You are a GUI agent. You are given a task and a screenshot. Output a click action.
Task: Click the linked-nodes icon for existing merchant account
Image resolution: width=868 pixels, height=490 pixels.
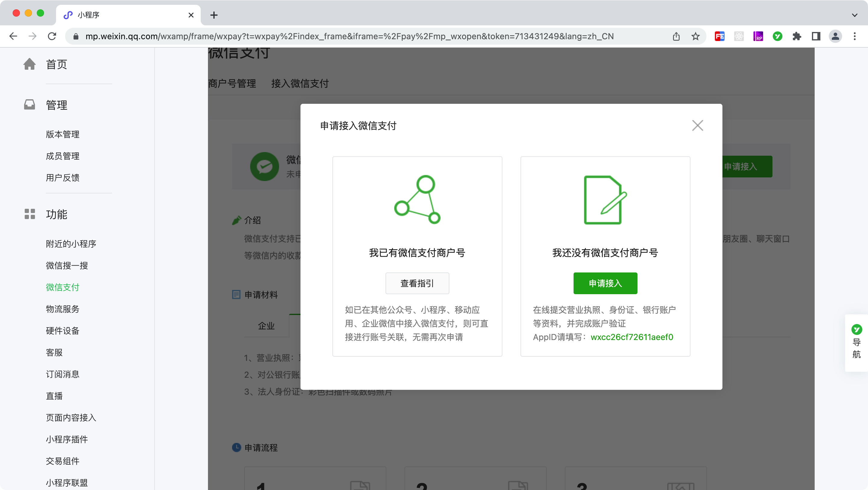pyautogui.click(x=417, y=199)
